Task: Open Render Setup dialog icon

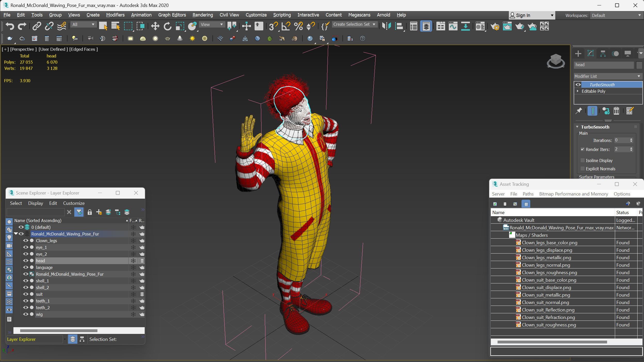Action: [495, 26]
